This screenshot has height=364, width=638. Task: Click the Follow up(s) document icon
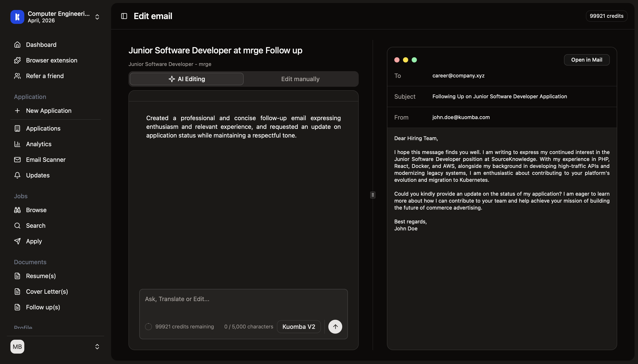(17, 307)
